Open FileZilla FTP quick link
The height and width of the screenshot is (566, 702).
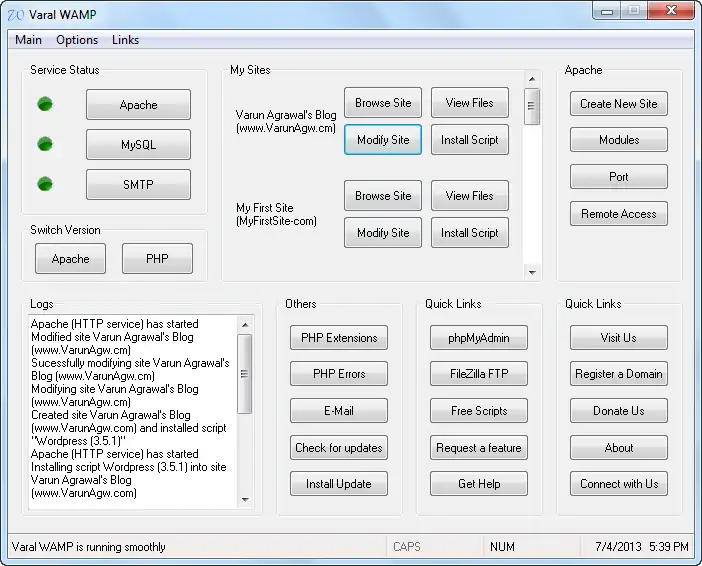pos(479,374)
